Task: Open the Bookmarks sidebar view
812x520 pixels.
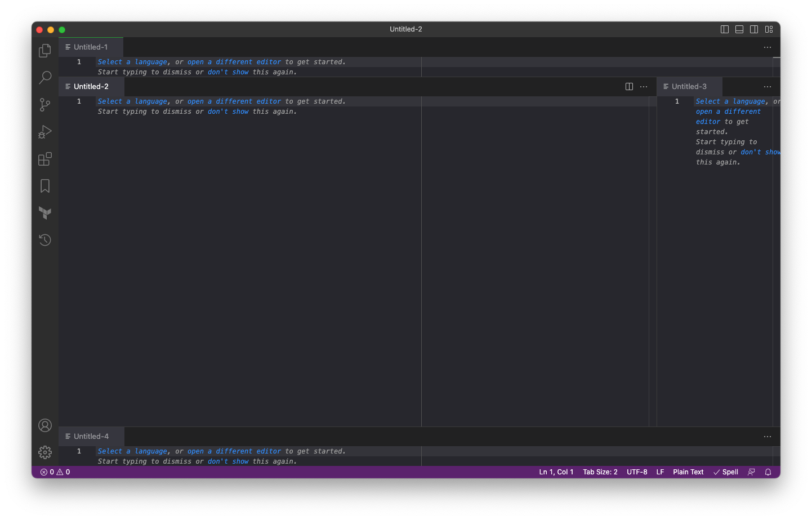Action: click(44, 186)
